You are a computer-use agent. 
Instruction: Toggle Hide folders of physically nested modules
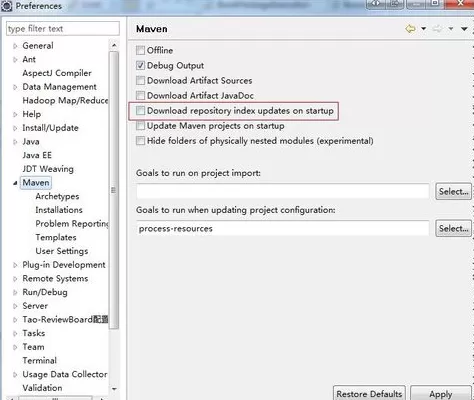[x=140, y=141]
